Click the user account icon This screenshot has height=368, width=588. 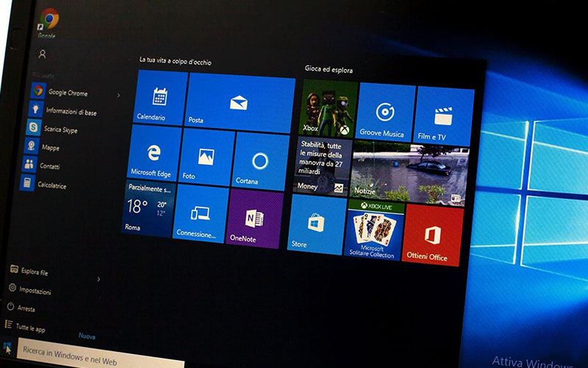42,54
